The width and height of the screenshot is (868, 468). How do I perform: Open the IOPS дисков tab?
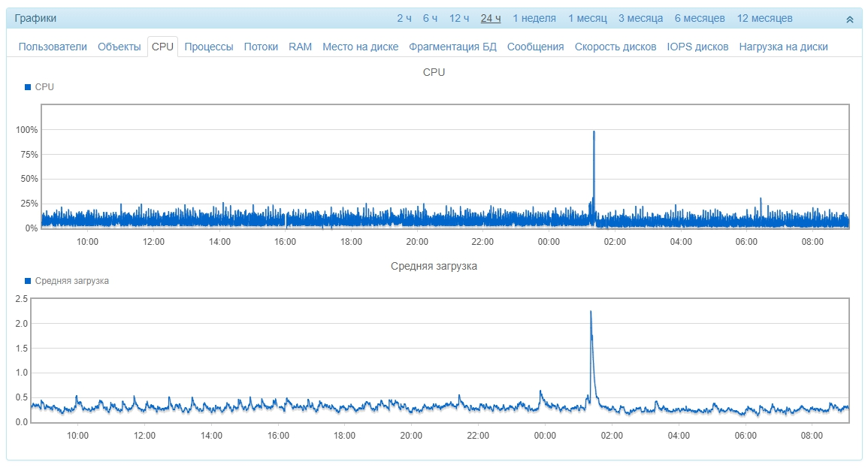[x=697, y=47]
